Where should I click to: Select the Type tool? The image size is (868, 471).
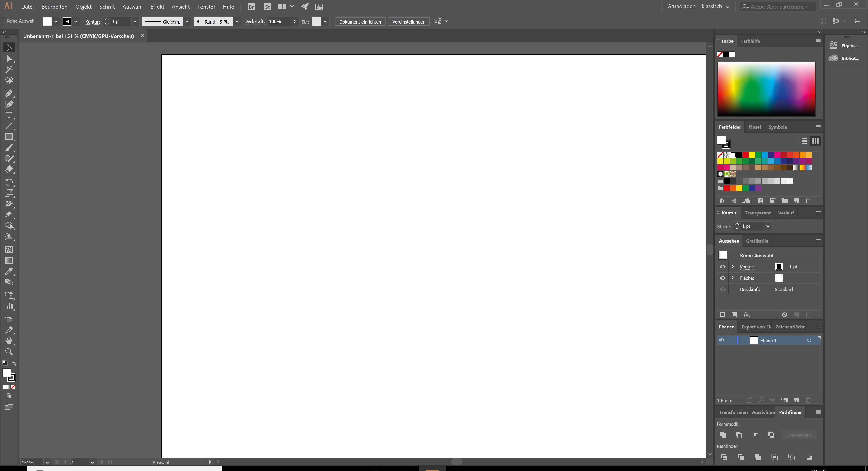point(9,115)
